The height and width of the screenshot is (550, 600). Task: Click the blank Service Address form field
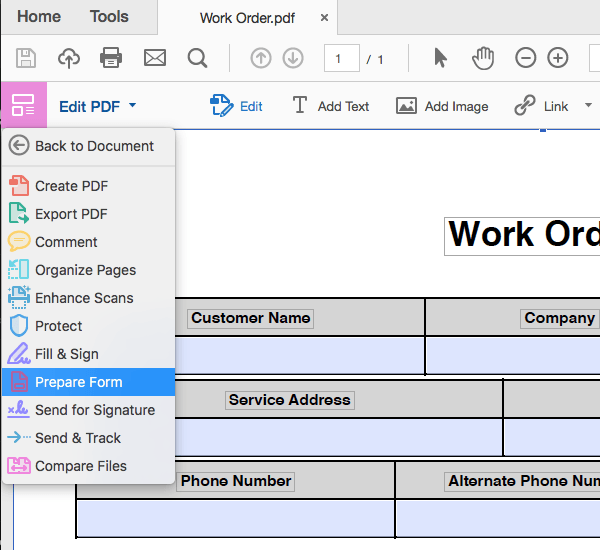coord(338,437)
